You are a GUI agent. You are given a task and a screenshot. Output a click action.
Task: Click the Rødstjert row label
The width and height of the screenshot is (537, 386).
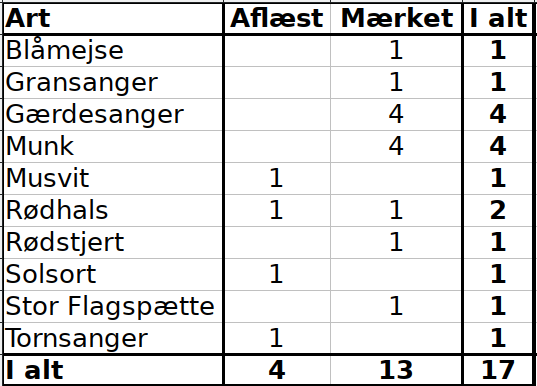pyautogui.click(x=113, y=242)
